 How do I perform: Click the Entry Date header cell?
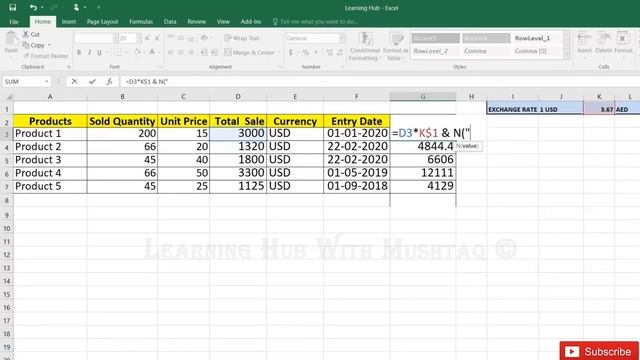click(x=356, y=121)
